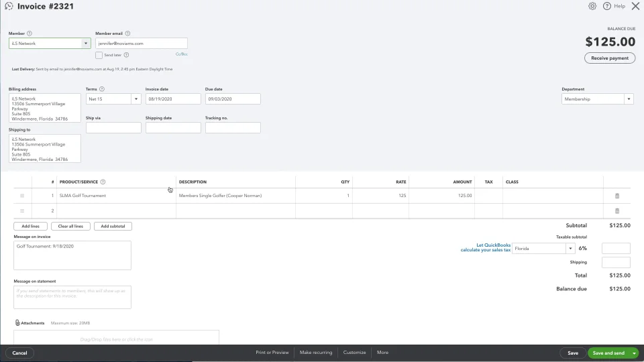
Task: Click the Clear all lines button
Action: click(x=70, y=226)
